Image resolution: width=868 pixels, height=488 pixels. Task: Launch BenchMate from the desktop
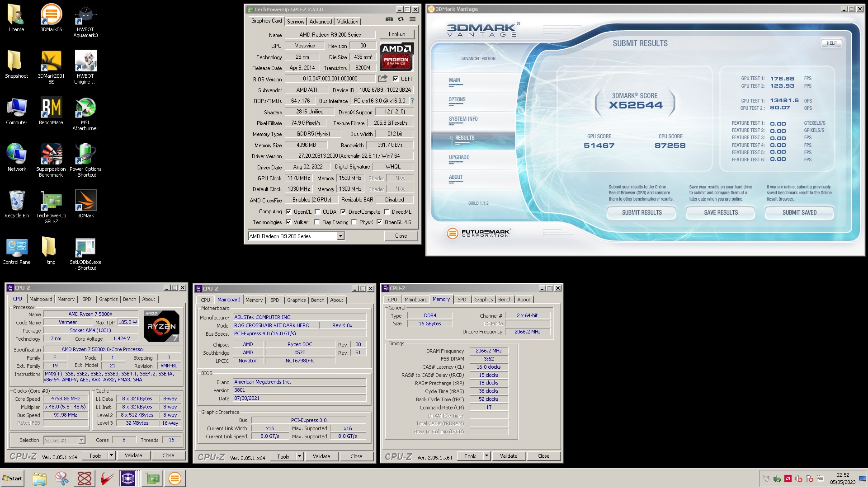coord(51,111)
